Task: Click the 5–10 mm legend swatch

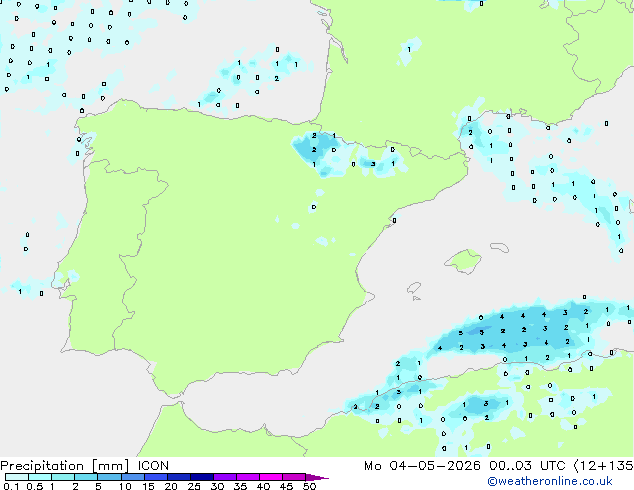Action: click(109, 477)
